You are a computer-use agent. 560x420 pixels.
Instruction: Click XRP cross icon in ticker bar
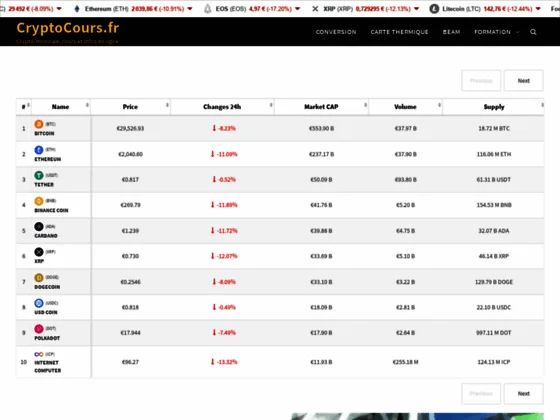coord(315,9)
